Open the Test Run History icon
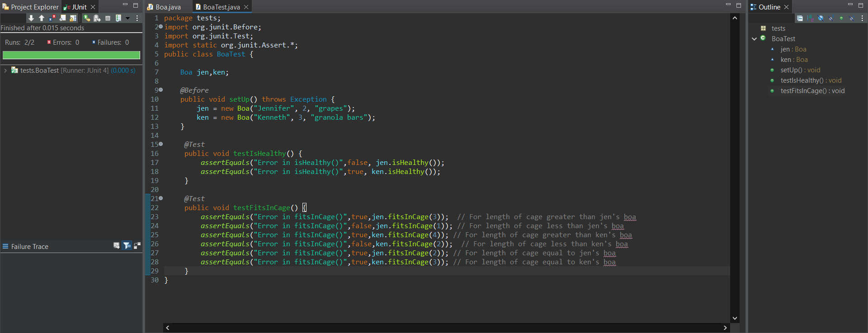Screen dimensions: 868x333 point(118,18)
